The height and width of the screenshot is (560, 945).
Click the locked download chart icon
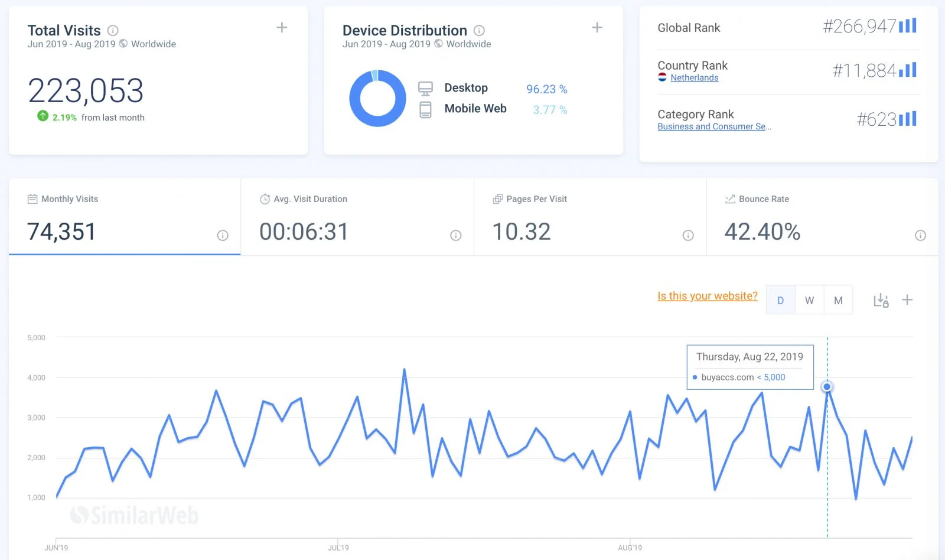pyautogui.click(x=881, y=300)
